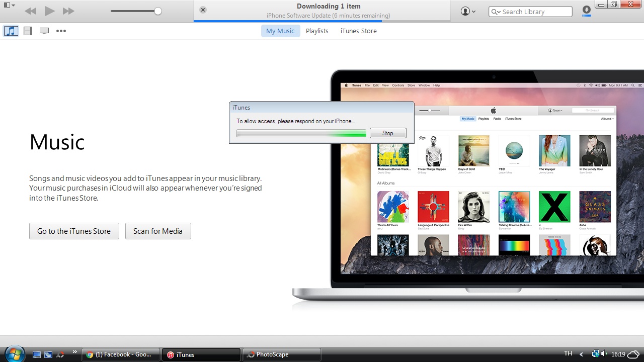Skip forward to the next track
644x362 pixels.
pyautogui.click(x=68, y=11)
